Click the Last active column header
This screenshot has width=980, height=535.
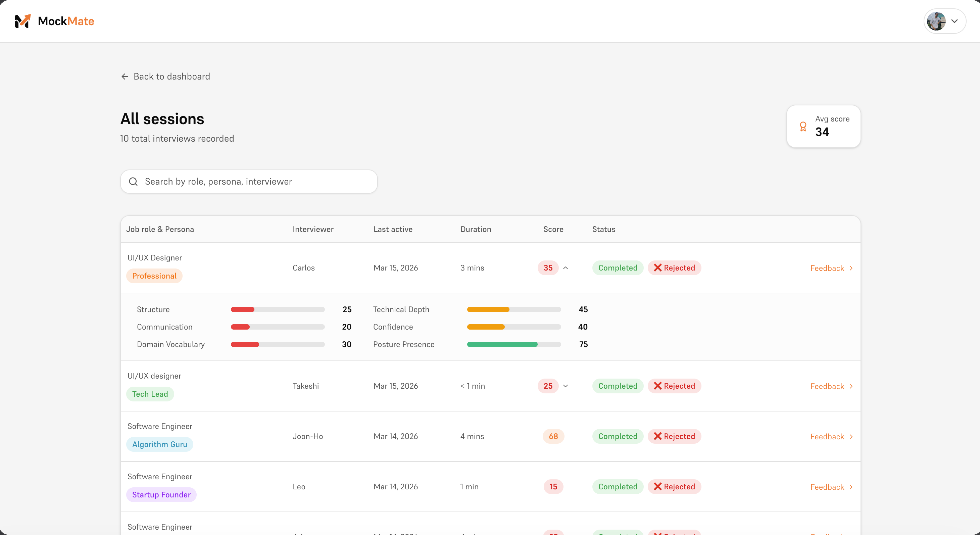[x=393, y=229]
